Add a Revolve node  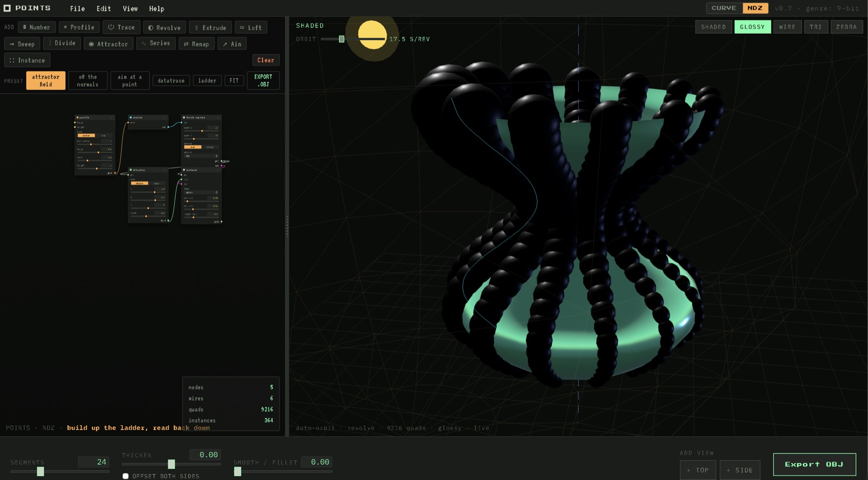pos(164,28)
